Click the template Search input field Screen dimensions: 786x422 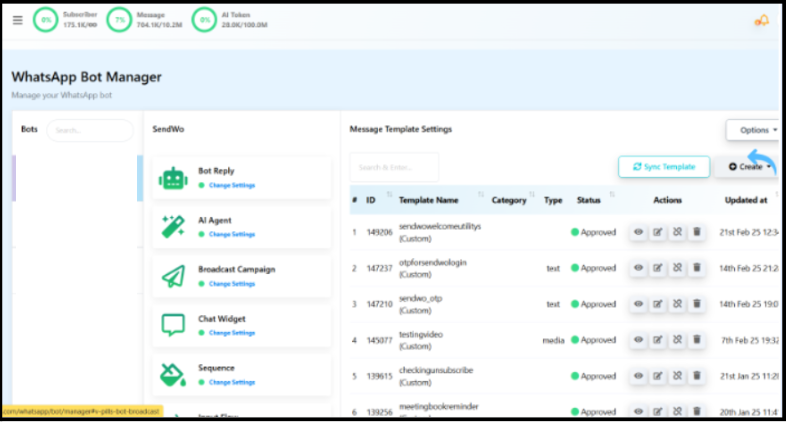(x=394, y=167)
